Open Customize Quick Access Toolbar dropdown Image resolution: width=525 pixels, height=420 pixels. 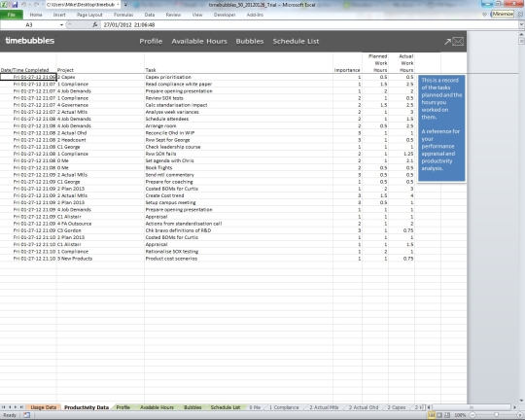click(x=125, y=5)
